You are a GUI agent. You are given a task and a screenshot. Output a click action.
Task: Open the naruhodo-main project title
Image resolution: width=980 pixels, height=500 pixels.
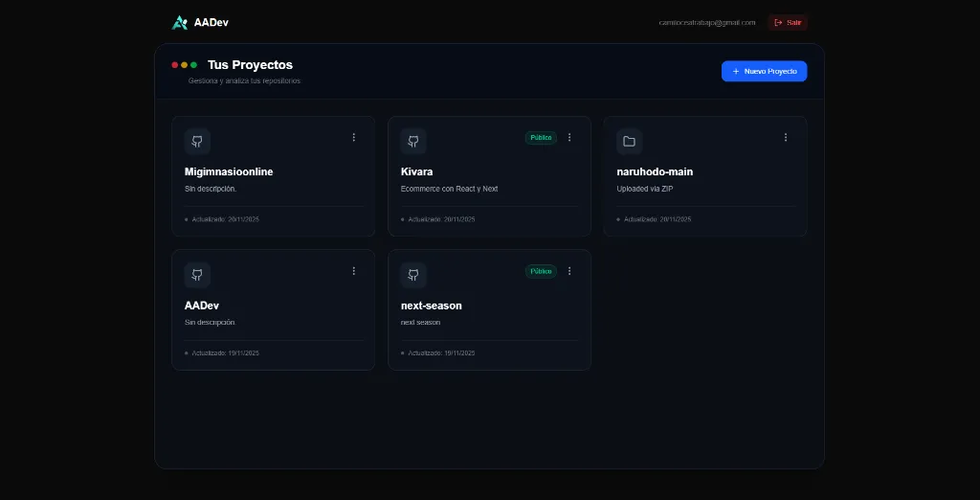[x=655, y=171]
